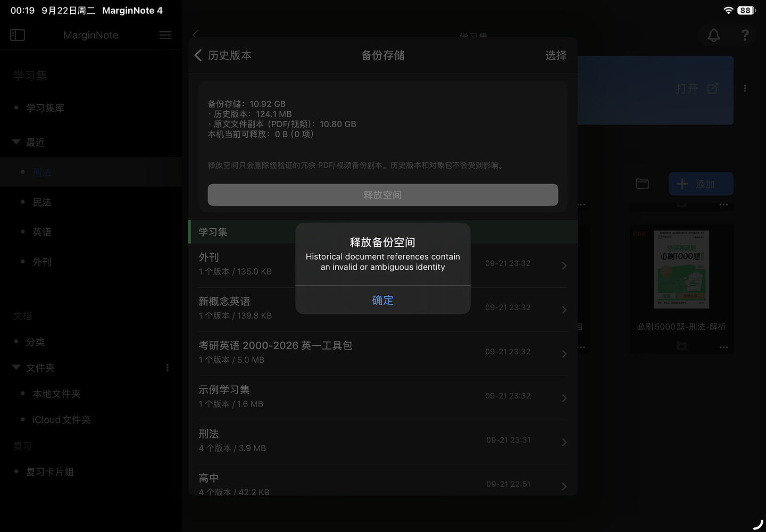Collapse the 最近 section triangle

[x=16, y=142]
